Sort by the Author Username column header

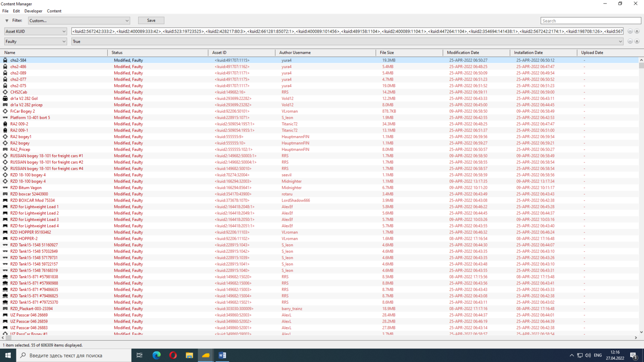click(x=325, y=53)
